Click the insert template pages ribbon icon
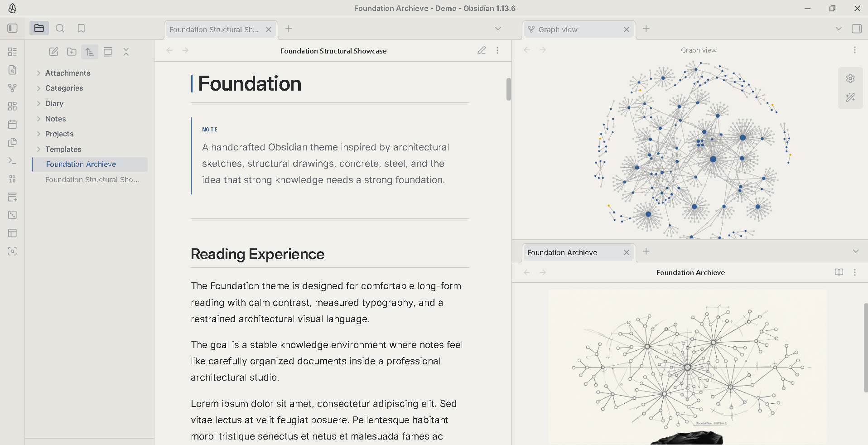 pos(13,142)
